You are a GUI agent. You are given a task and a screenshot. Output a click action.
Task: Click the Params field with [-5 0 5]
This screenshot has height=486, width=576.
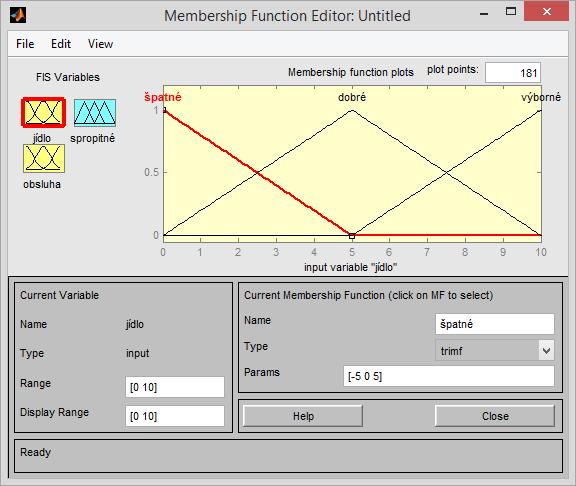[x=449, y=376]
